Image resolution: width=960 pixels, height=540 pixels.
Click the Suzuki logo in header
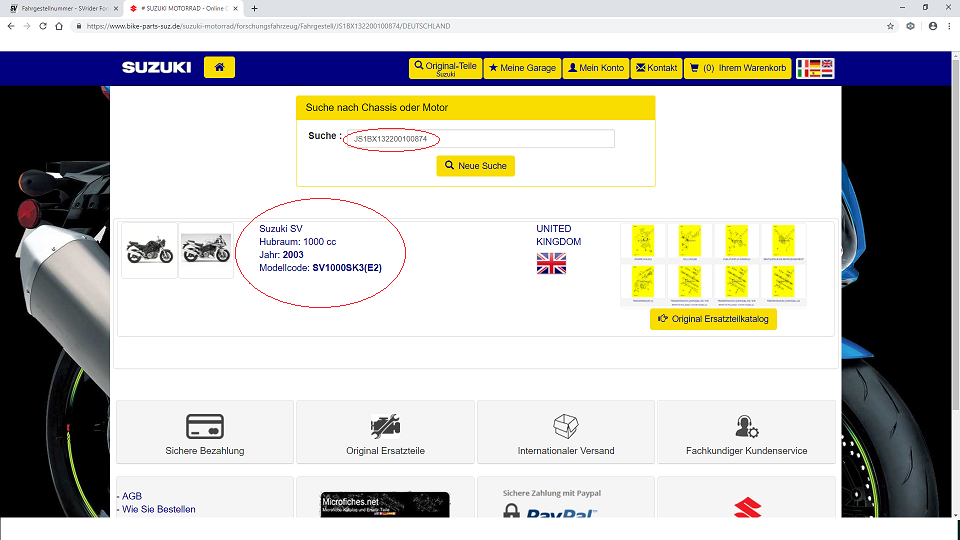click(x=156, y=68)
